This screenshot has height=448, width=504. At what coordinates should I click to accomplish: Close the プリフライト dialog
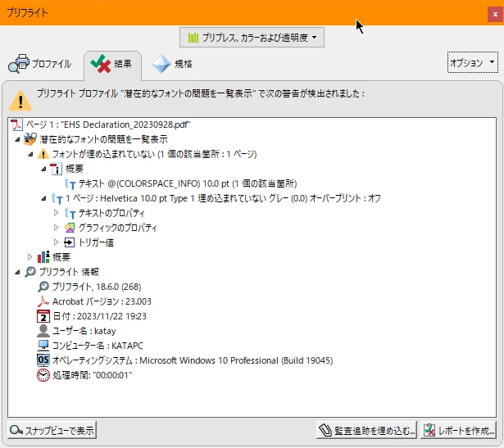click(495, 14)
